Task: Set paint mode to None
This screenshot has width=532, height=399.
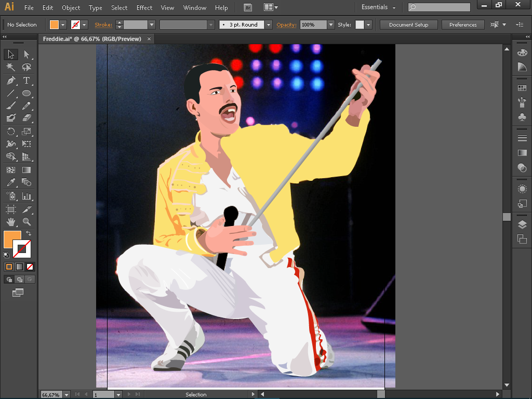Action: click(30, 267)
